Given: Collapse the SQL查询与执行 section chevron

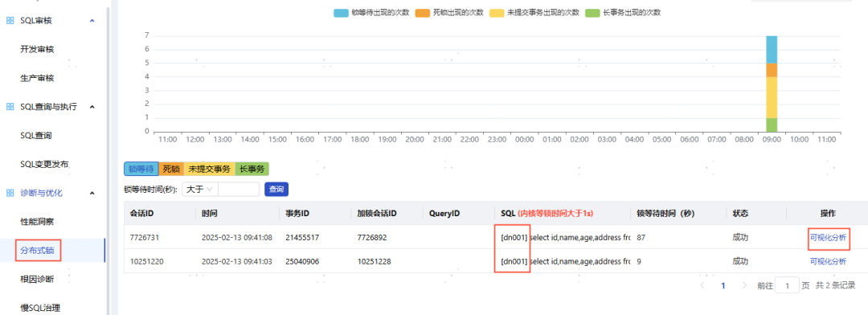Looking at the screenshot, I should tap(92, 107).
